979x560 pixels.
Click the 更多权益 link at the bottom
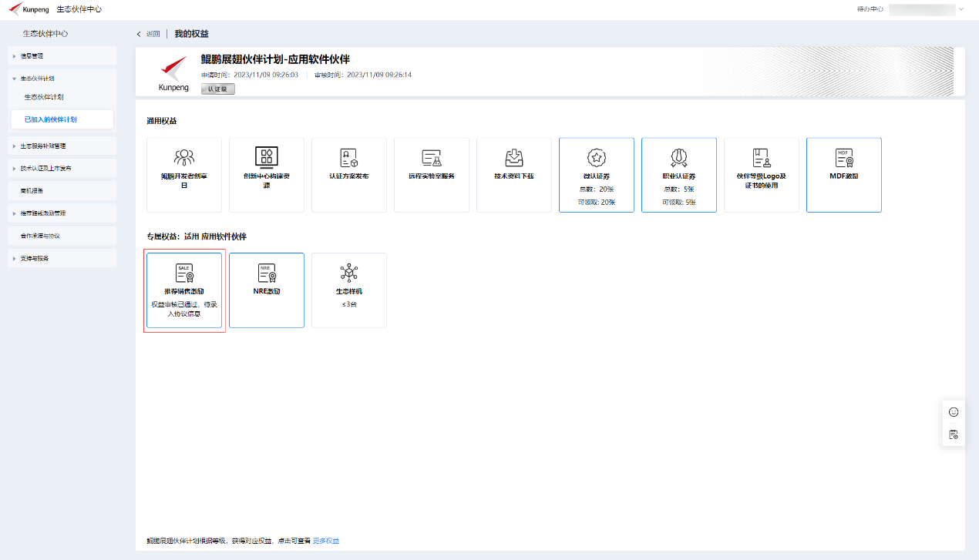pos(325,542)
